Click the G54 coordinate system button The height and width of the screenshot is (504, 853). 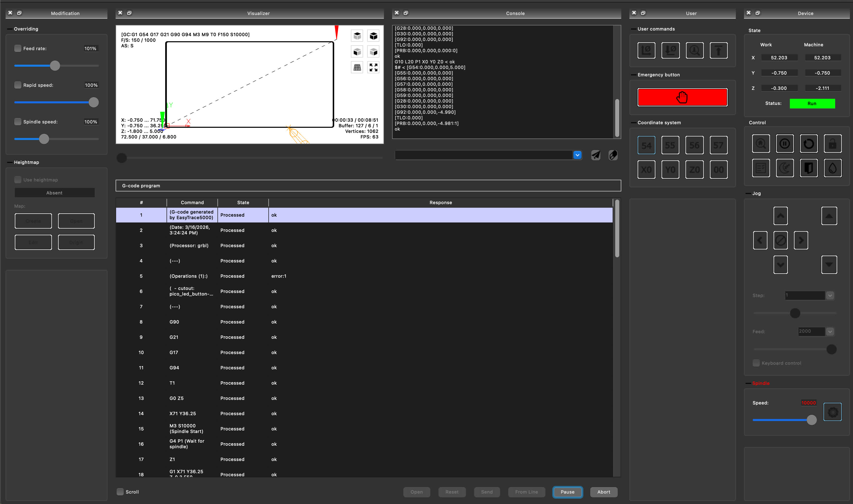click(646, 145)
